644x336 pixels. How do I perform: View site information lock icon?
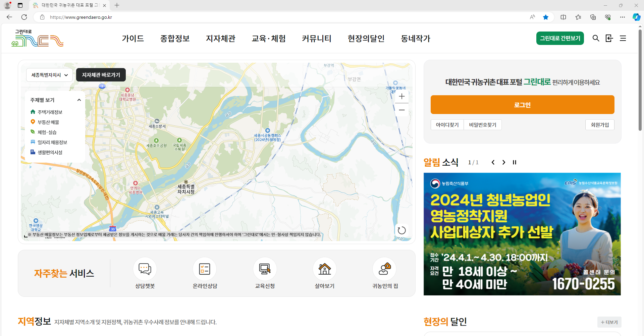(42, 17)
